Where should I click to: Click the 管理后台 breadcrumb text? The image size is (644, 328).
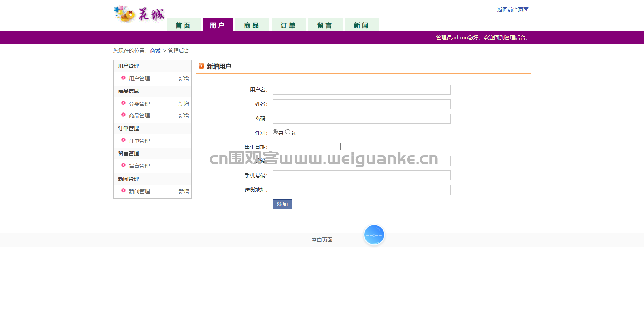point(178,51)
